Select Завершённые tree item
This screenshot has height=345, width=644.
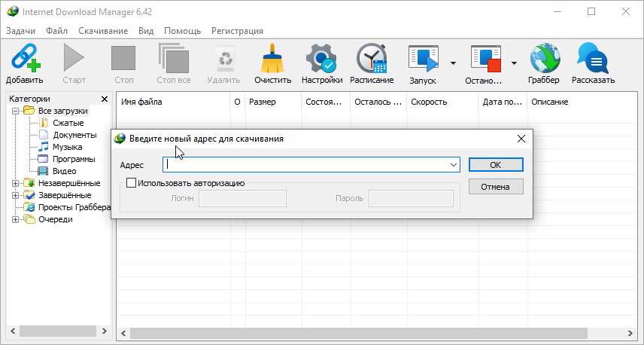tap(65, 195)
